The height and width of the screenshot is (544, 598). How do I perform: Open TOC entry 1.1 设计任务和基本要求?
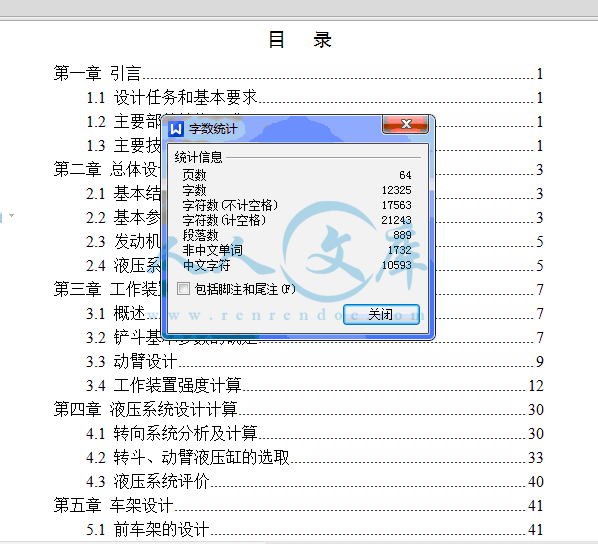click(315, 97)
